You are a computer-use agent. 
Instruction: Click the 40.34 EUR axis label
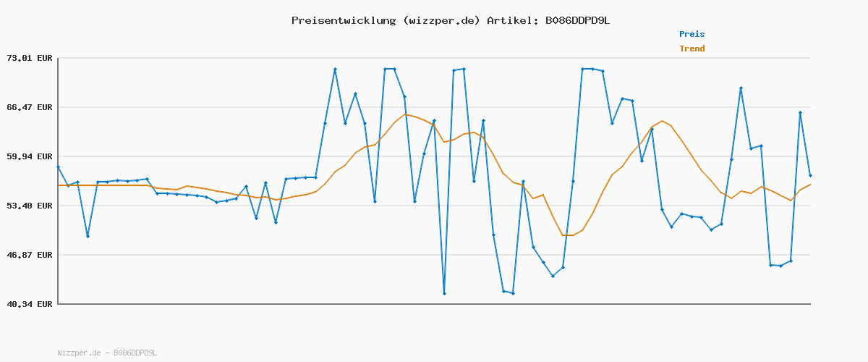pos(30,304)
